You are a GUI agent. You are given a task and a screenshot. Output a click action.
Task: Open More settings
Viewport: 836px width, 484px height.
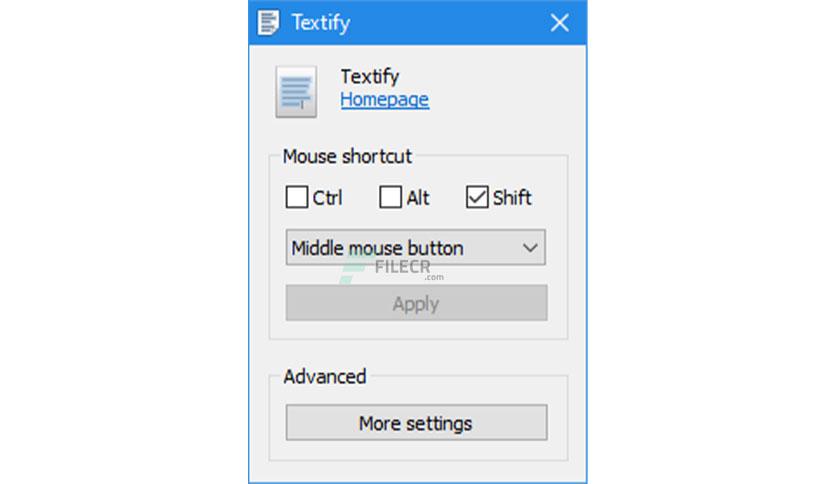[x=416, y=423]
